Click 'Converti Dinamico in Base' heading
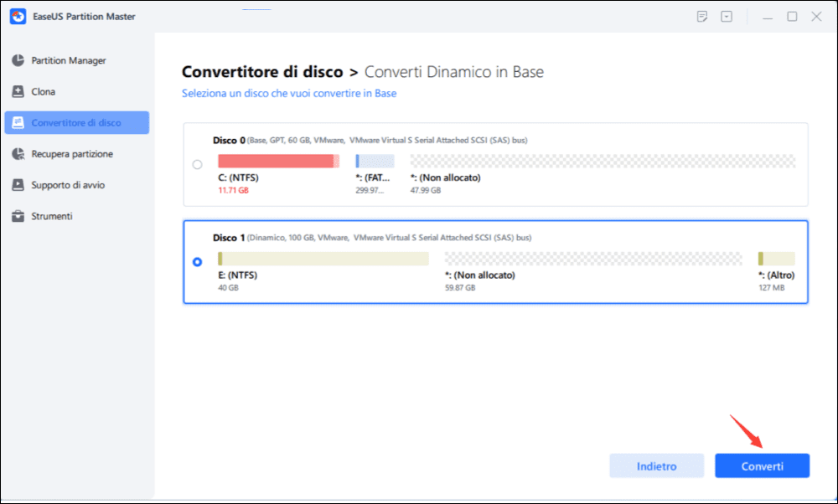Image resolution: width=838 pixels, height=504 pixels. click(453, 71)
